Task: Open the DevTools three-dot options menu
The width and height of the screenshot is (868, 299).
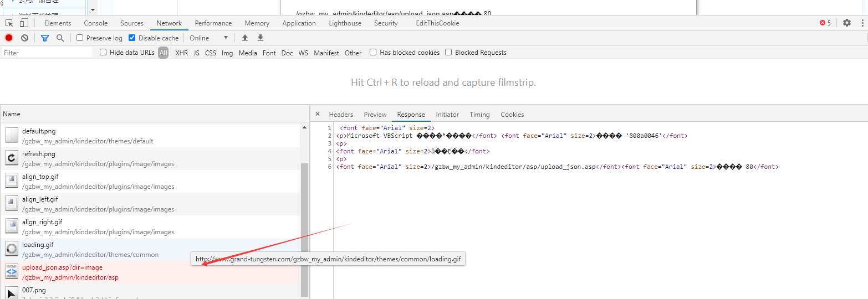Action: tap(863, 23)
